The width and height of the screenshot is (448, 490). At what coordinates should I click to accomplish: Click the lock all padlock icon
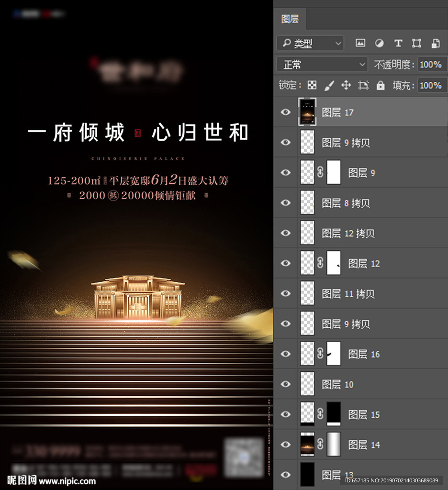(x=381, y=85)
